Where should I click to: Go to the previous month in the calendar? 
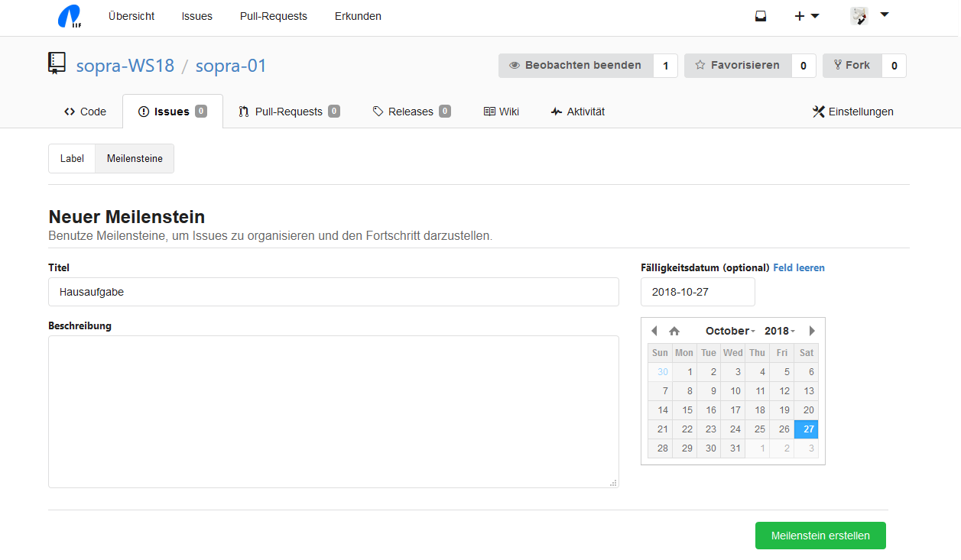(x=654, y=331)
